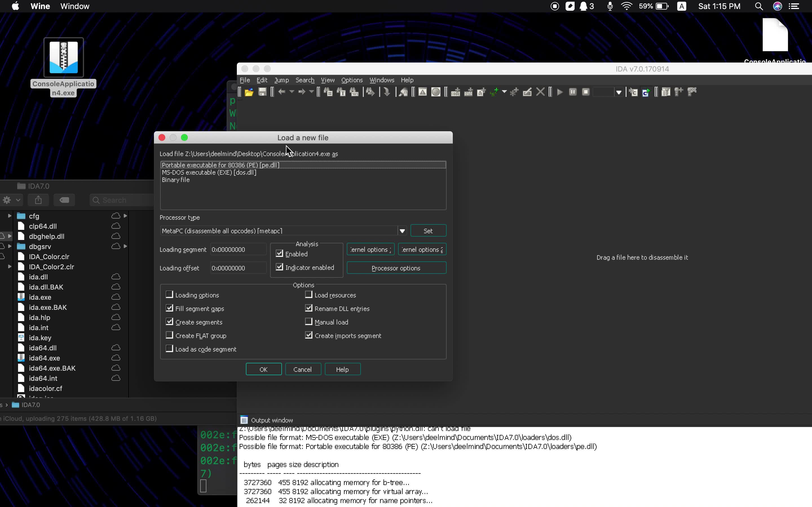Open the Processor type dropdown
Image resolution: width=812 pixels, height=507 pixels.
(402, 231)
